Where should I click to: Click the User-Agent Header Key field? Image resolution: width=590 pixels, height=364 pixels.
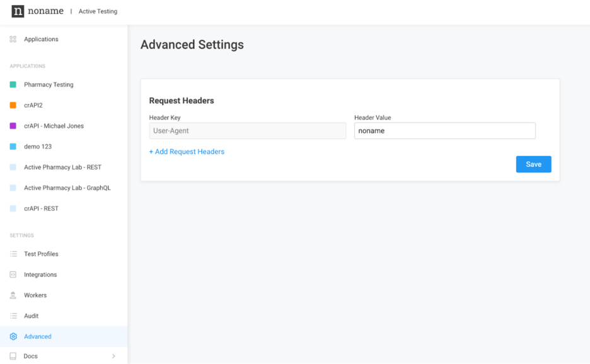[247, 131]
